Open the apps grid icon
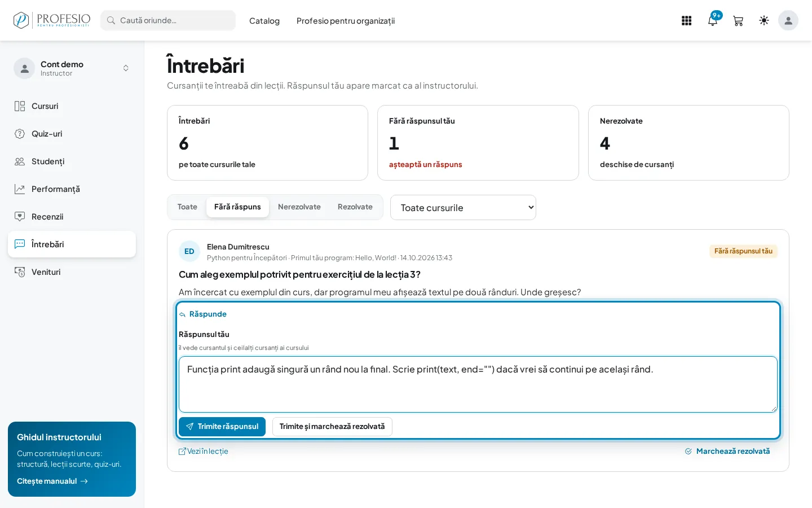 [686, 20]
